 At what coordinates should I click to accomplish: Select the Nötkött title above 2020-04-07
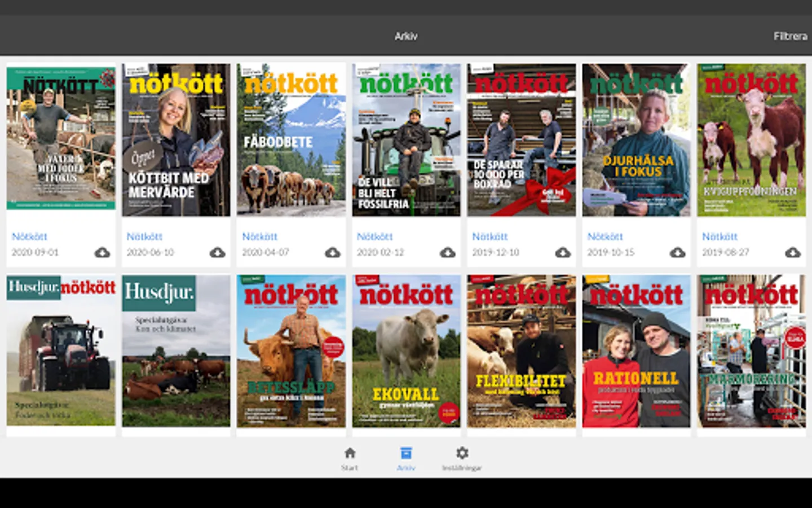[x=259, y=237]
